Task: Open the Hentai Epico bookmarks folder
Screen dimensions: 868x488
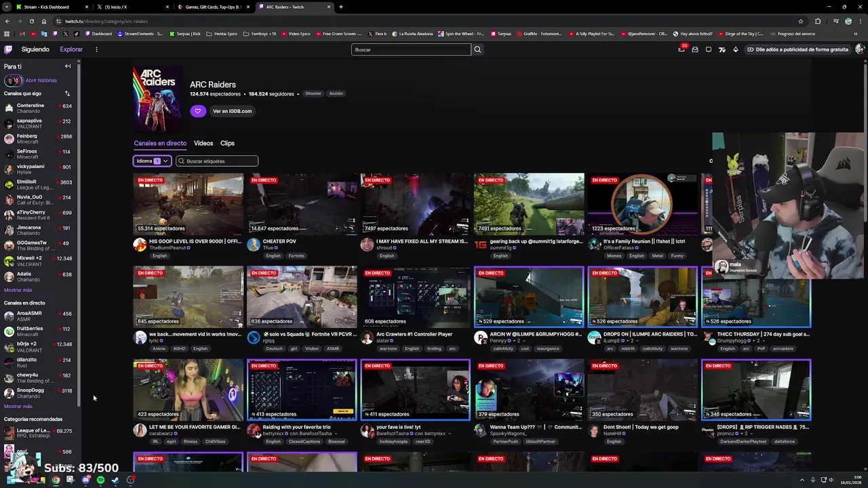Action: coord(222,34)
